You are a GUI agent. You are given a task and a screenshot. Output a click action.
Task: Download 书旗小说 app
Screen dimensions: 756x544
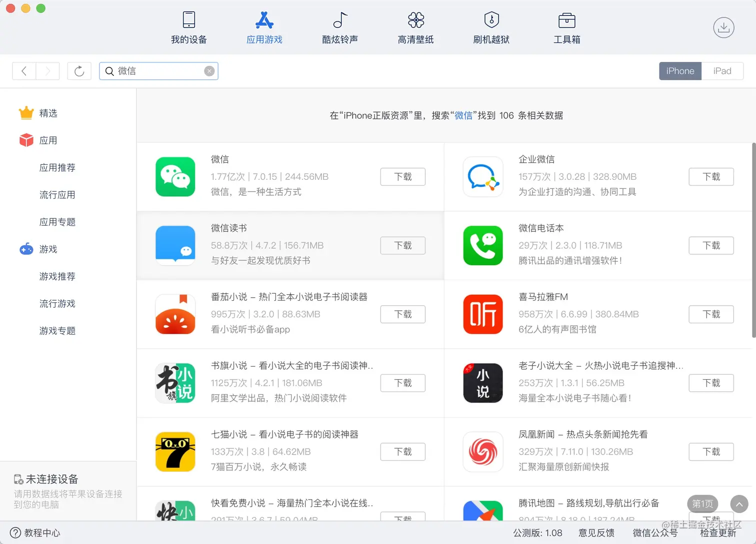pyautogui.click(x=402, y=383)
